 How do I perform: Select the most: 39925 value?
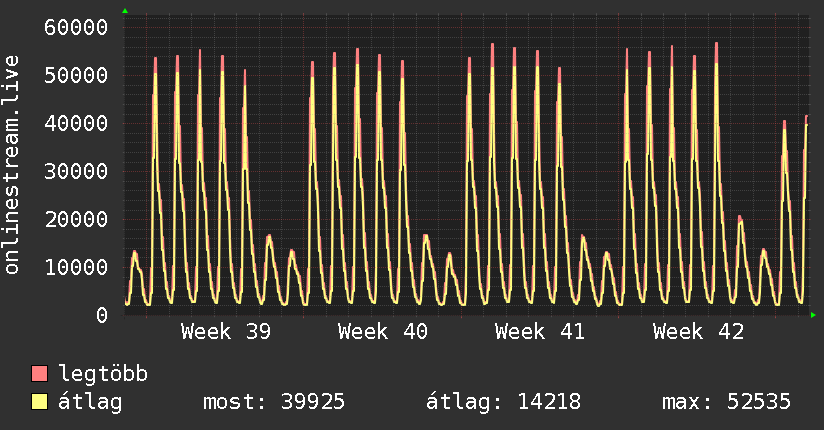point(274,402)
